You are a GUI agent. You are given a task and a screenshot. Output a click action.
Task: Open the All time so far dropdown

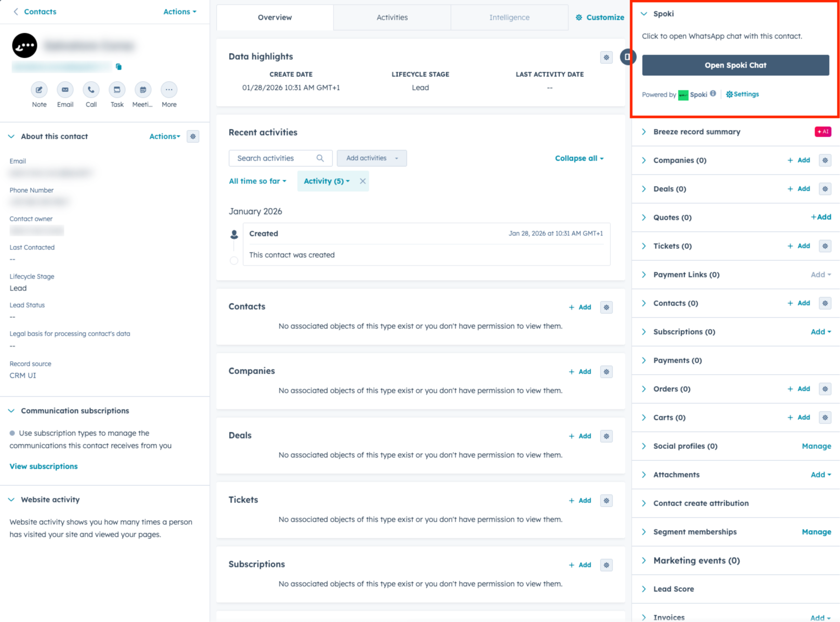coord(258,181)
